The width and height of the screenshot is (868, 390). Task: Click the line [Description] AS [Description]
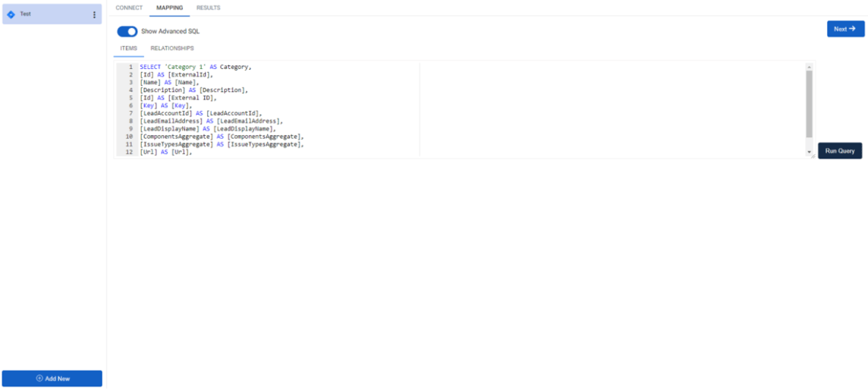click(193, 90)
